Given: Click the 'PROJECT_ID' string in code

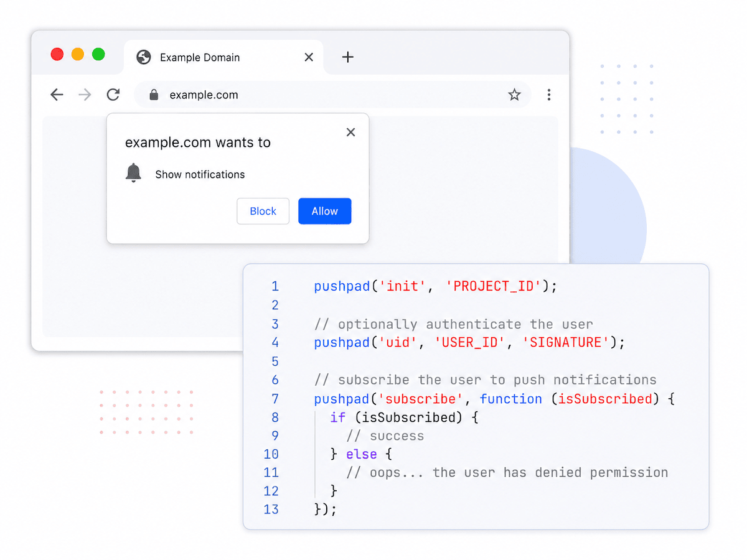Looking at the screenshot, I should click(493, 286).
